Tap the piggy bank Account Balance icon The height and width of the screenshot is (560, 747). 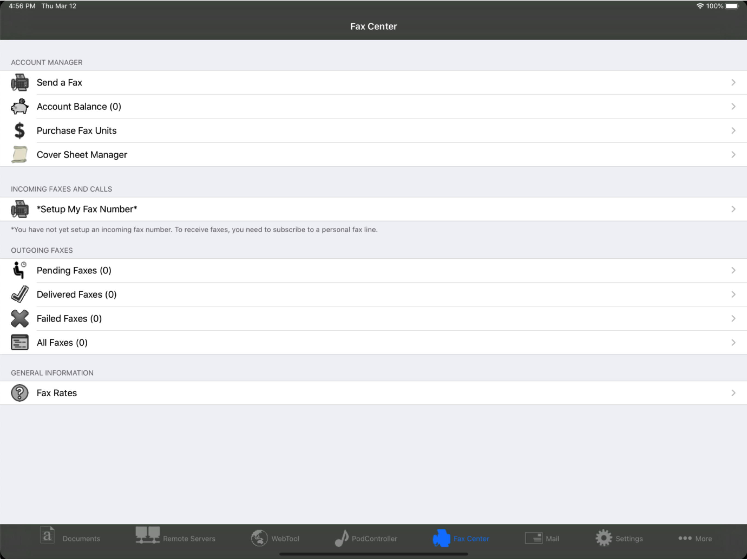click(20, 107)
